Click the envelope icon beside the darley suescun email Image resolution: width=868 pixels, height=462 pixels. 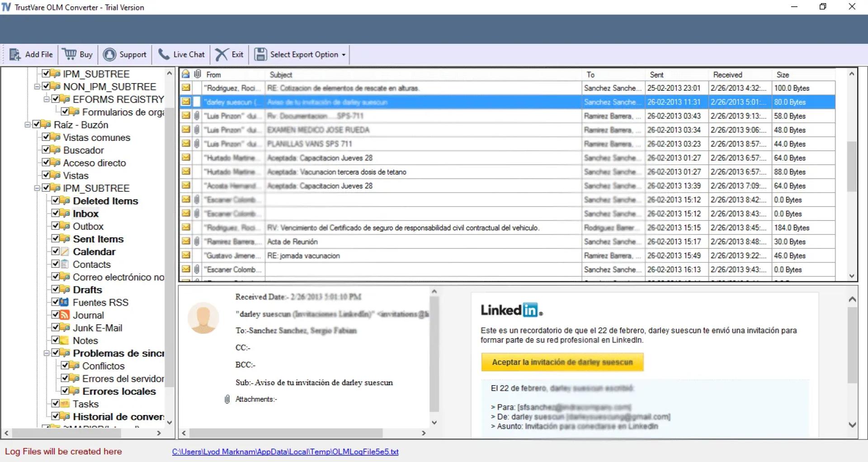pyautogui.click(x=186, y=102)
